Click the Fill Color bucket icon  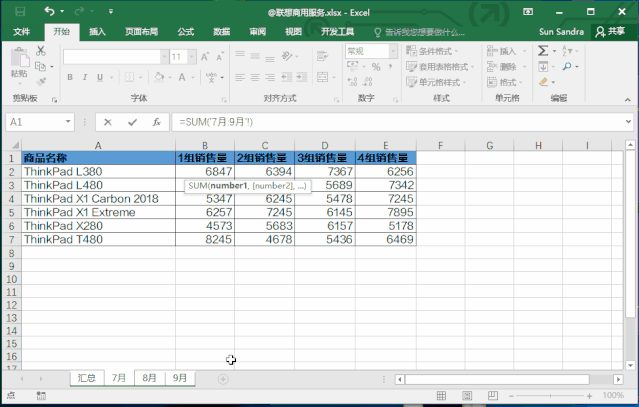tap(159, 77)
